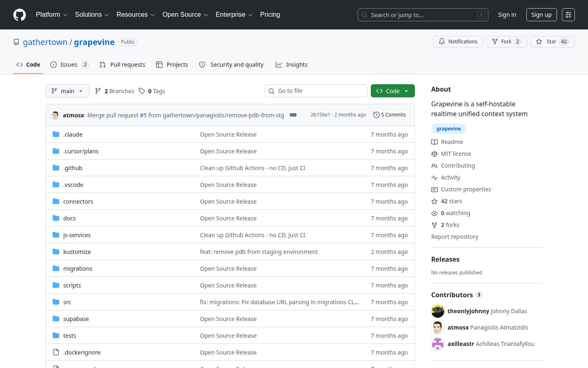Switch to the Code tab
The width and height of the screenshot is (588, 368).
[x=28, y=65]
